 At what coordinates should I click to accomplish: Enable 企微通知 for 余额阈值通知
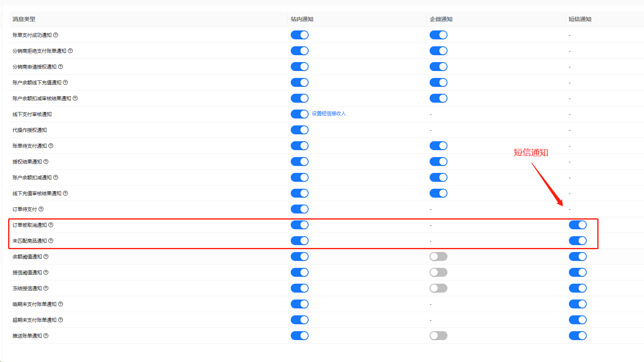pyautogui.click(x=439, y=256)
